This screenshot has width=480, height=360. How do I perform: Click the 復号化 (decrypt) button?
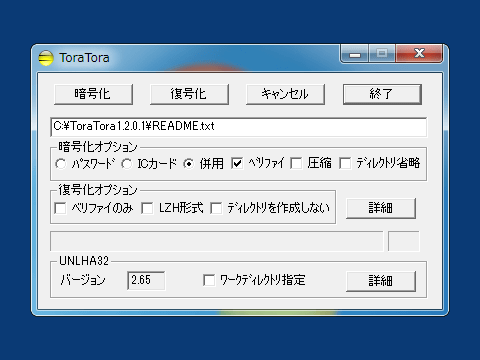pos(189,94)
